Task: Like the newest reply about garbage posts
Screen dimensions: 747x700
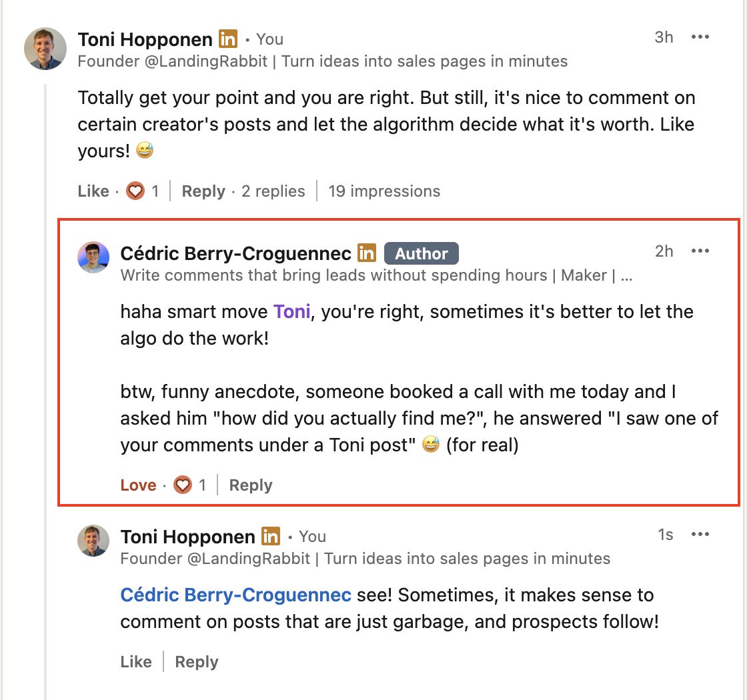Action: click(136, 661)
